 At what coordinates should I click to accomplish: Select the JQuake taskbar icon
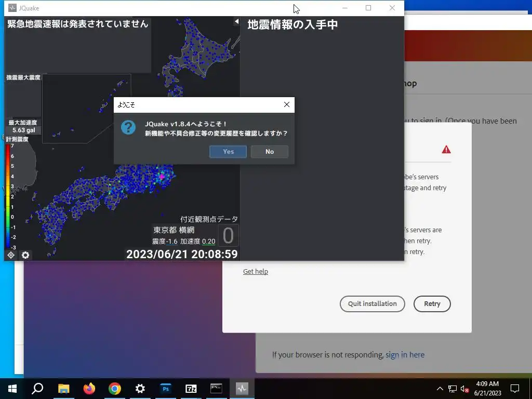(x=242, y=389)
